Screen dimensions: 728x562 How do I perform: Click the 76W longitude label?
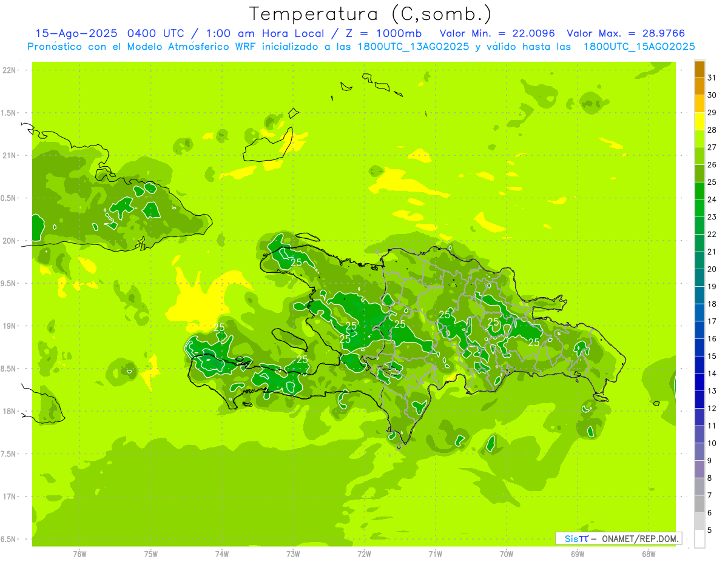(x=79, y=554)
